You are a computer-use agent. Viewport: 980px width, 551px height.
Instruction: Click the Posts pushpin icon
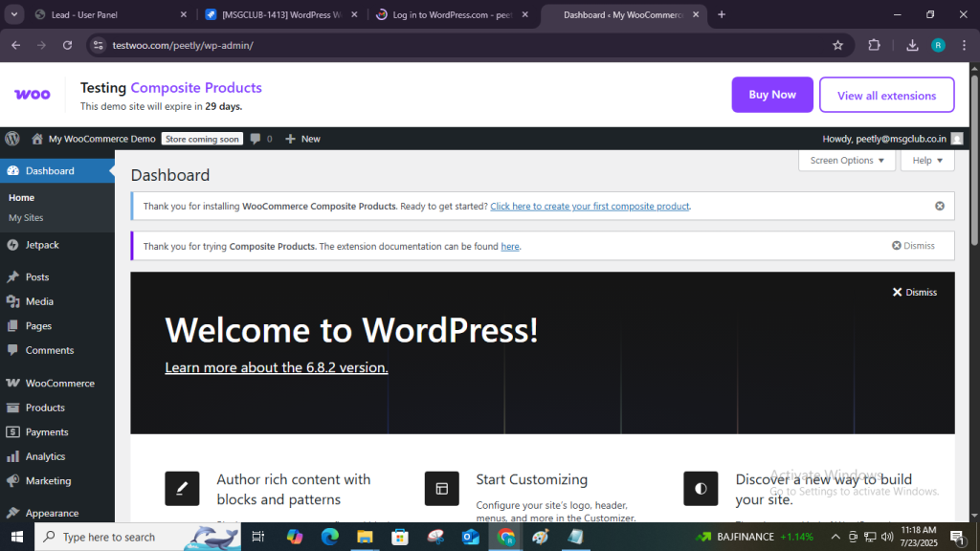click(12, 276)
